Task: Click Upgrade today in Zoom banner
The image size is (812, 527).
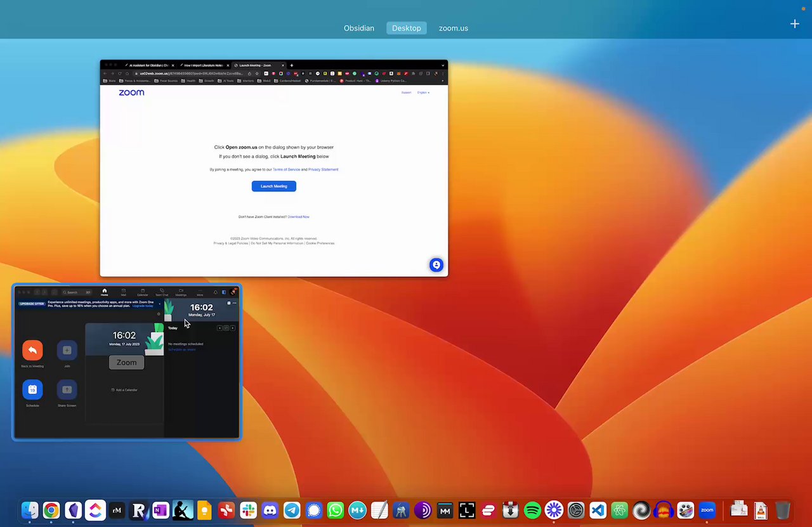Action: tap(143, 306)
